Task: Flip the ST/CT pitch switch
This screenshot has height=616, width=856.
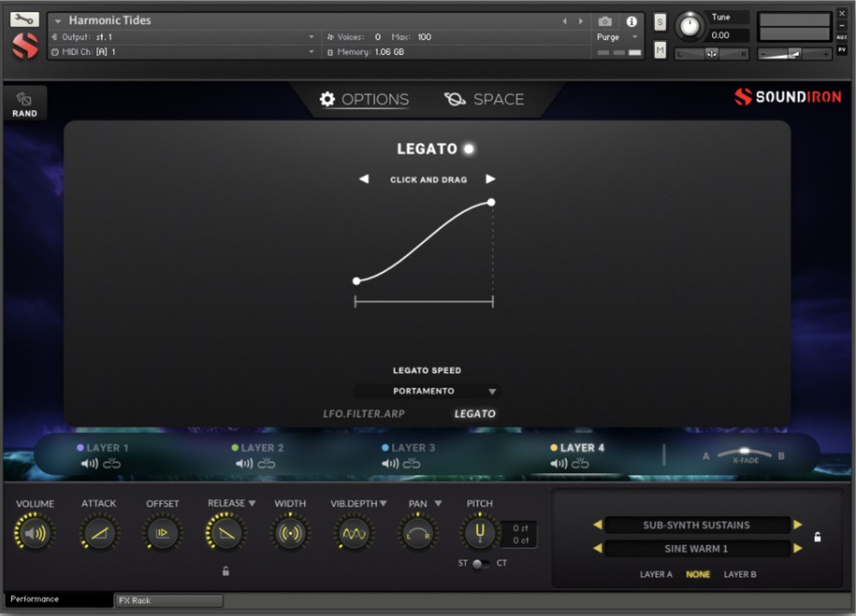Action: click(x=482, y=563)
